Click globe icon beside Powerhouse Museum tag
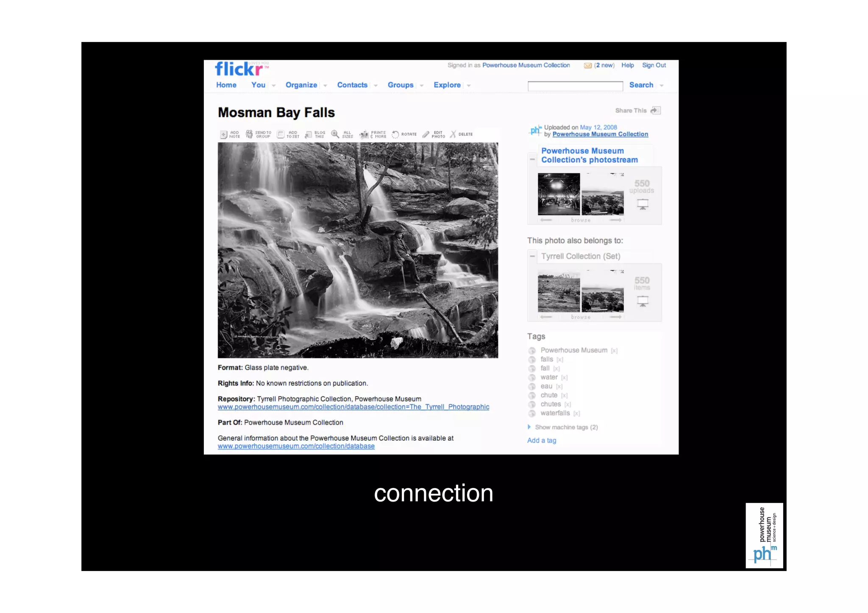The height and width of the screenshot is (613, 868). (532, 351)
